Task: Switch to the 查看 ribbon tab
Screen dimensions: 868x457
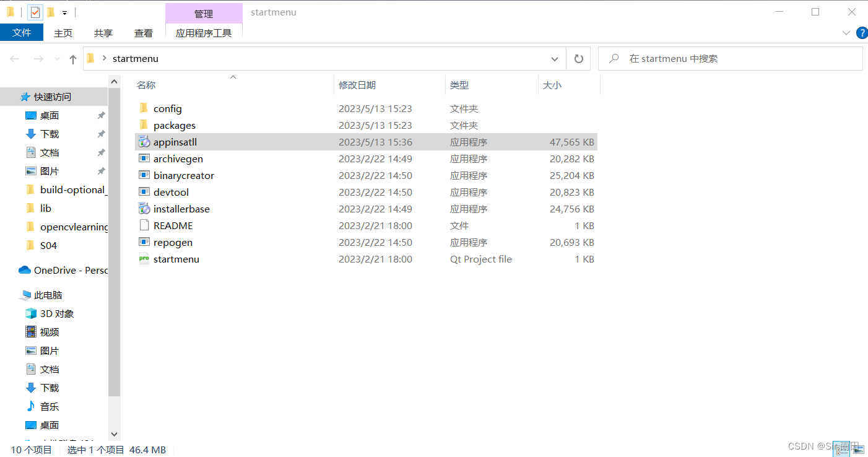Action: tap(143, 33)
